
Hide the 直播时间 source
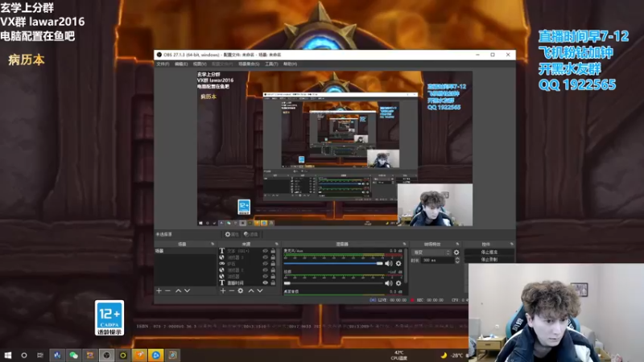(266, 283)
